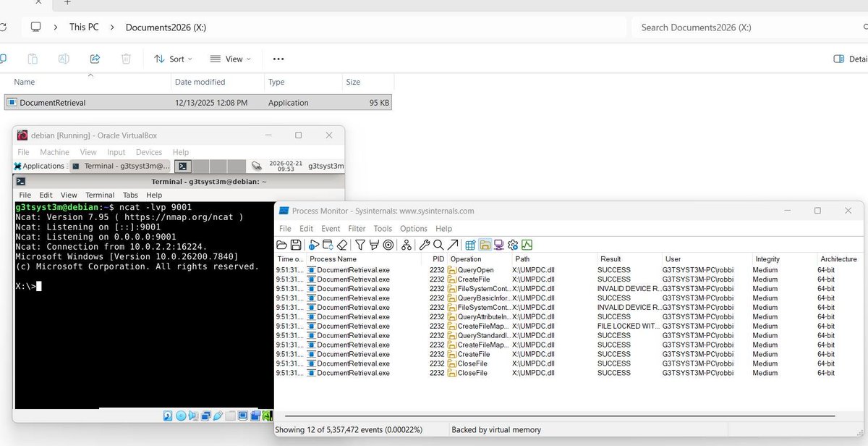Click the target (Include Process From Window) icon
This screenshot has width=868, height=446.
click(x=388, y=245)
